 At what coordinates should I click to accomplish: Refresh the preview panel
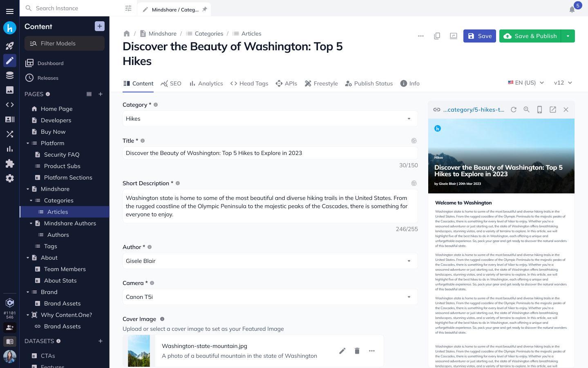point(514,110)
